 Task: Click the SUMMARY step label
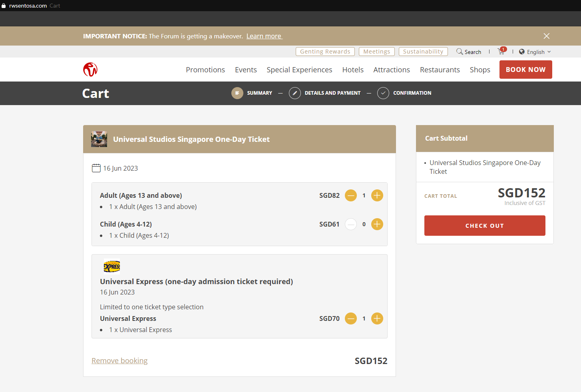(x=260, y=93)
